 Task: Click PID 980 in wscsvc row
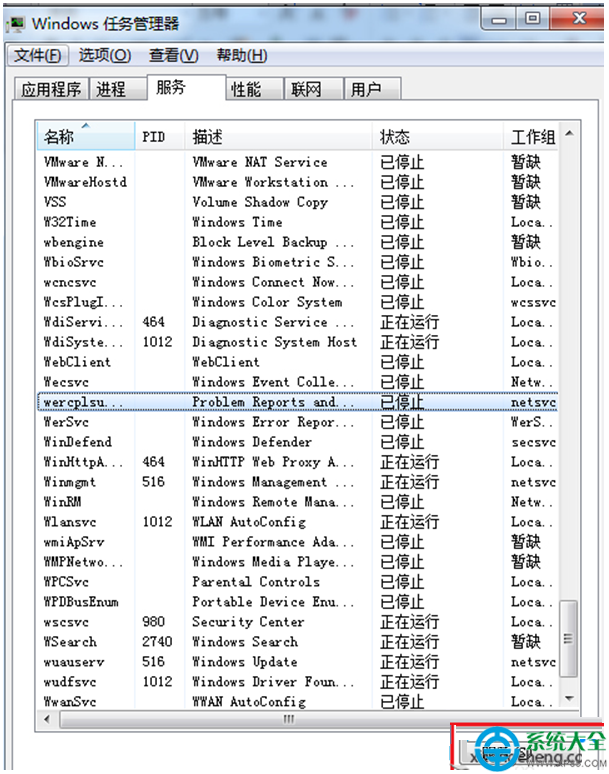153,622
